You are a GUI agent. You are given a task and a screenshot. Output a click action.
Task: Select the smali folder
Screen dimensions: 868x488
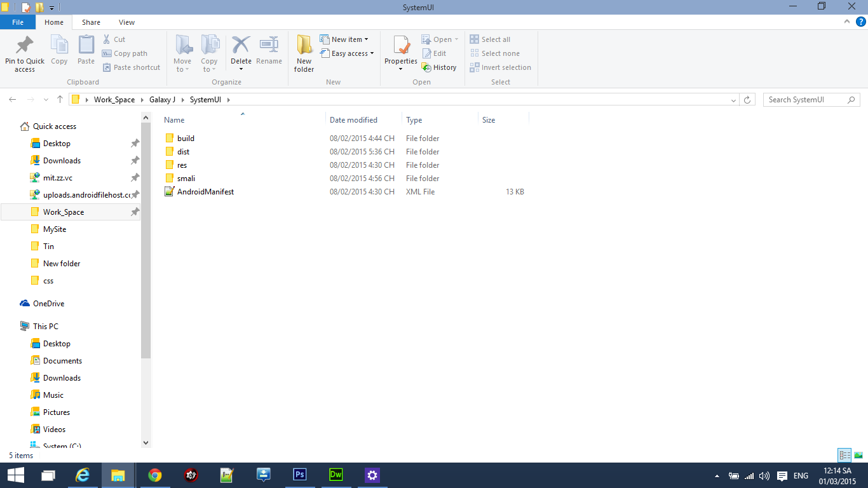click(186, 178)
